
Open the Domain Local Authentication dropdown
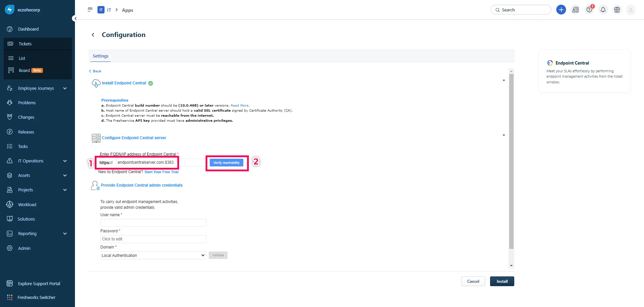click(x=153, y=255)
